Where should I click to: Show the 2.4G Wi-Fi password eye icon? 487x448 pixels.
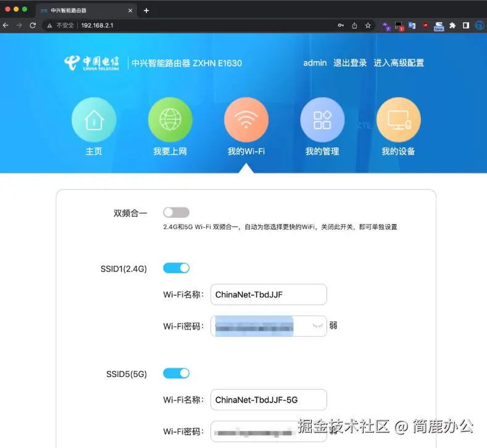[317, 326]
